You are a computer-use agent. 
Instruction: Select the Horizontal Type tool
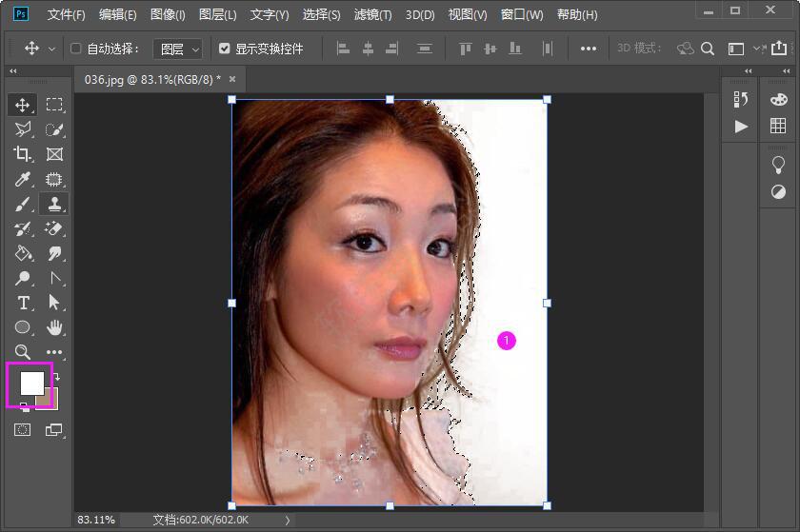[x=23, y=303]
